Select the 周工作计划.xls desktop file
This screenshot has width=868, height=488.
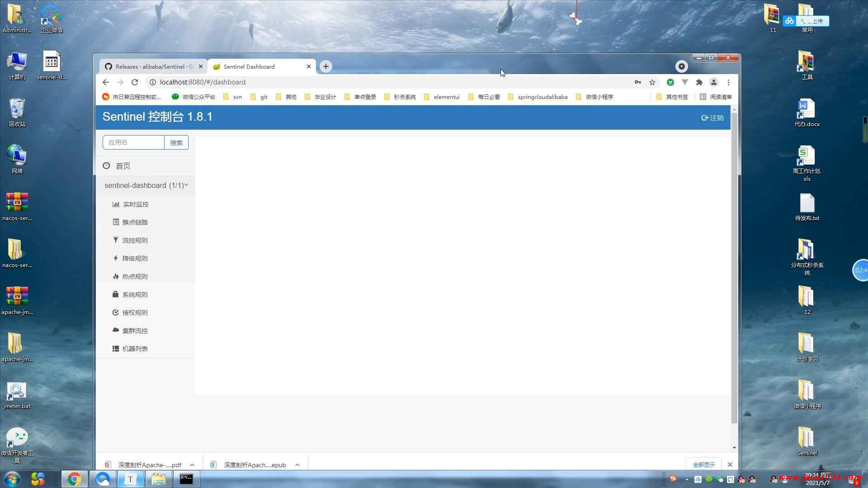(807, 164)
